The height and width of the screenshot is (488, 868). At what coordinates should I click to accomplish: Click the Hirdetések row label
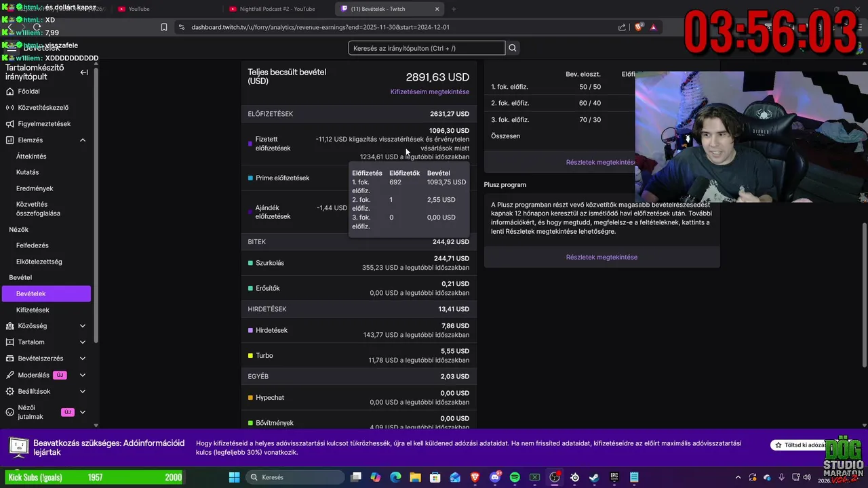(x=271, y=330)
